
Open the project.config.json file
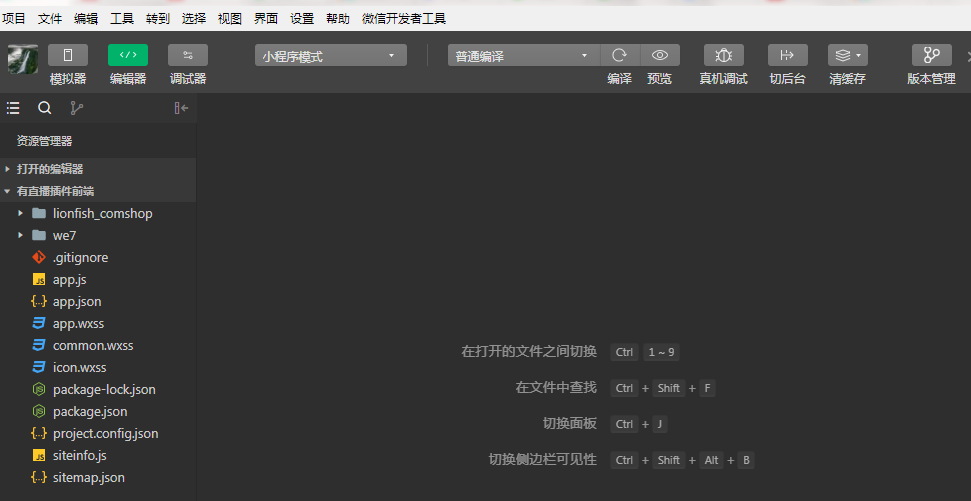pyautogui.click(x=98, y=433)
